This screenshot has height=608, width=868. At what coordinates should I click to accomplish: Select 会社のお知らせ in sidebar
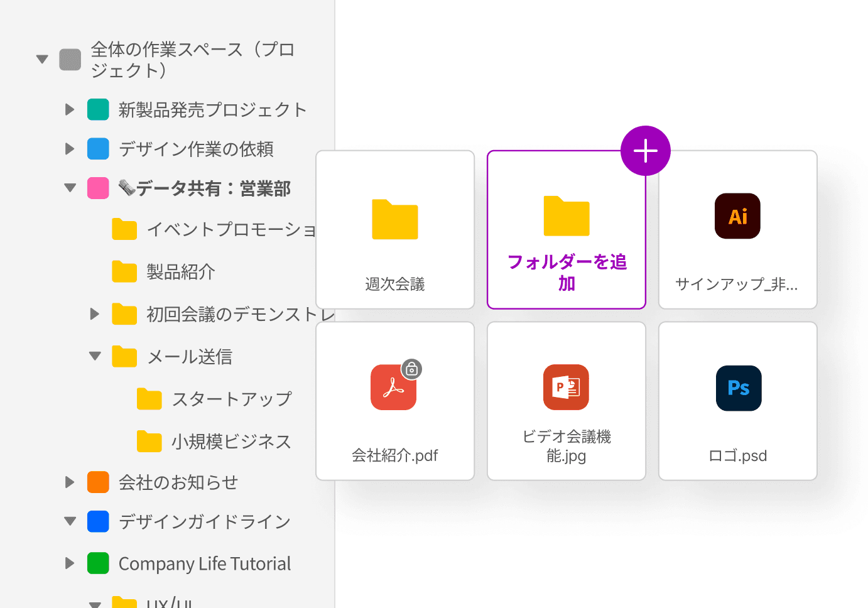[x=178, y=482]
